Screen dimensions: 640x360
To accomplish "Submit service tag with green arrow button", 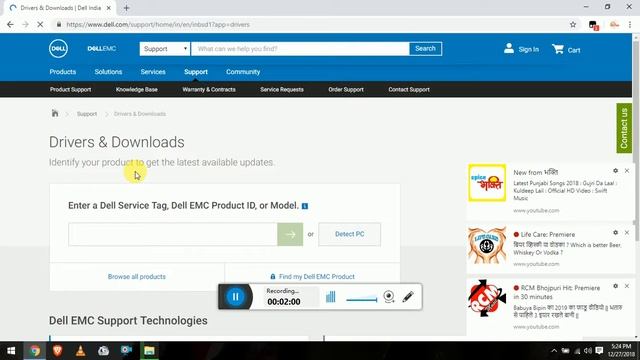I will pos(290,234).
